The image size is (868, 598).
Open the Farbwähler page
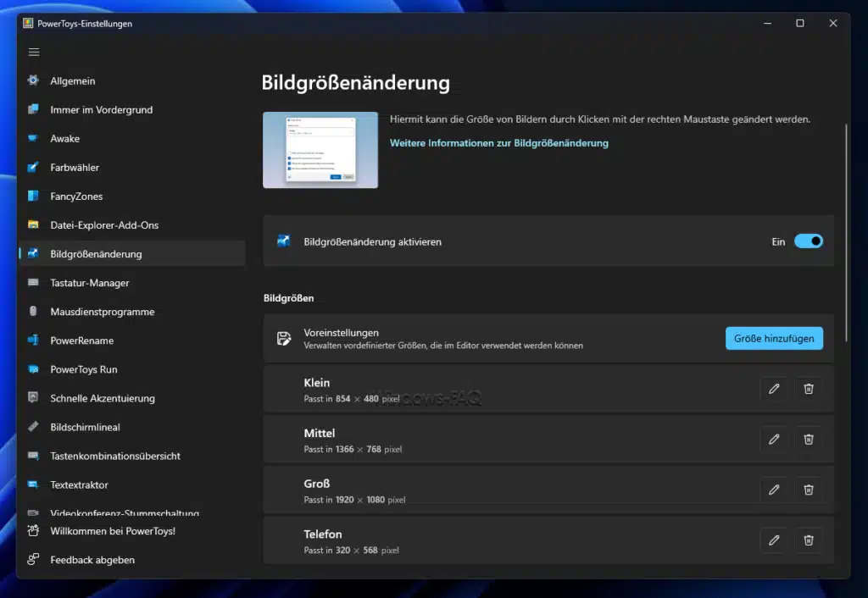pos(132,167)
